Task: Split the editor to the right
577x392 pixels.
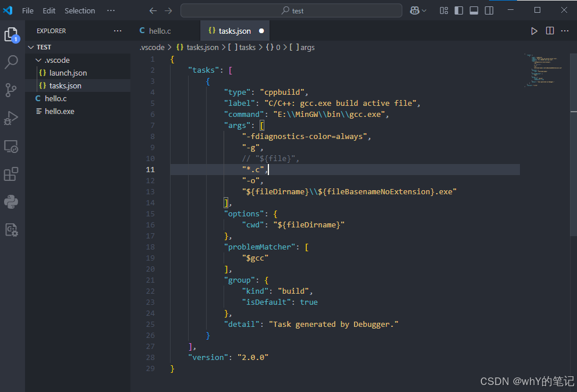Action: (x=550, y=31)
